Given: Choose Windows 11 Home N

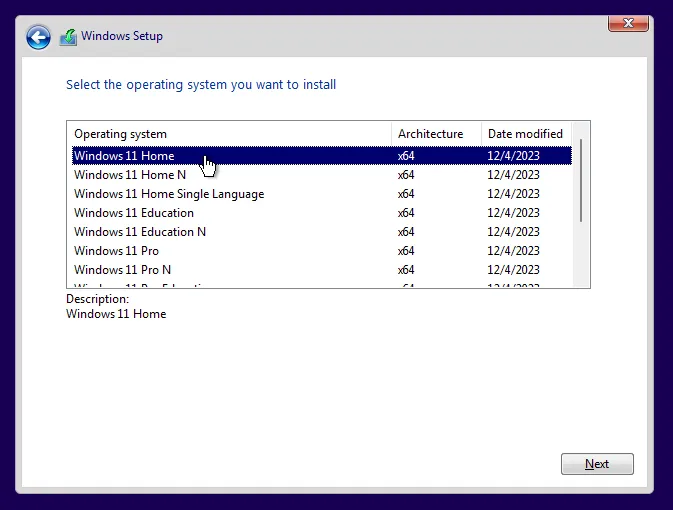Looking at the screenshot, I should [130, 175].
